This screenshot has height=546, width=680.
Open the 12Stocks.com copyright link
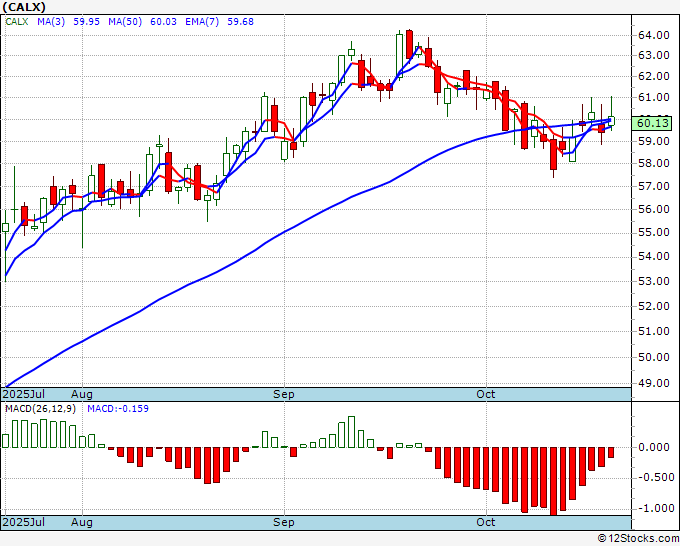coord(638,539)
